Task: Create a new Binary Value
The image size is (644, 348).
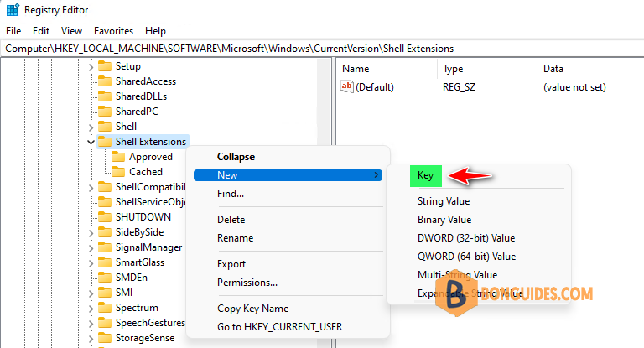Action: pyautogui.click(x=444, y=220)
